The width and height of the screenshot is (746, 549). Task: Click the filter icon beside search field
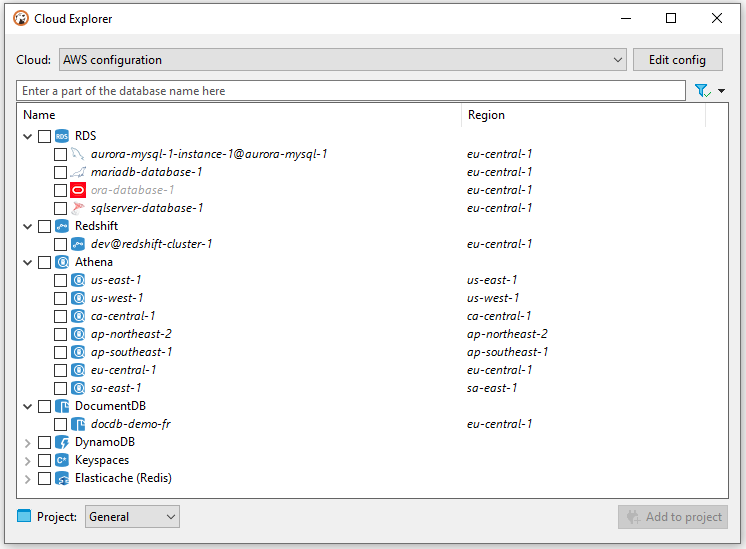point(703,91)
